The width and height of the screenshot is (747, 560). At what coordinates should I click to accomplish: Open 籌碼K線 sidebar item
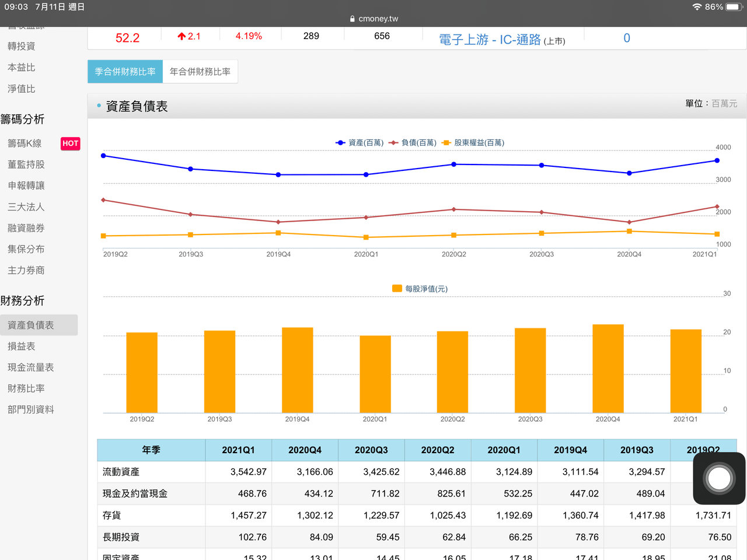pyautogui.click(x=25, y=143)
